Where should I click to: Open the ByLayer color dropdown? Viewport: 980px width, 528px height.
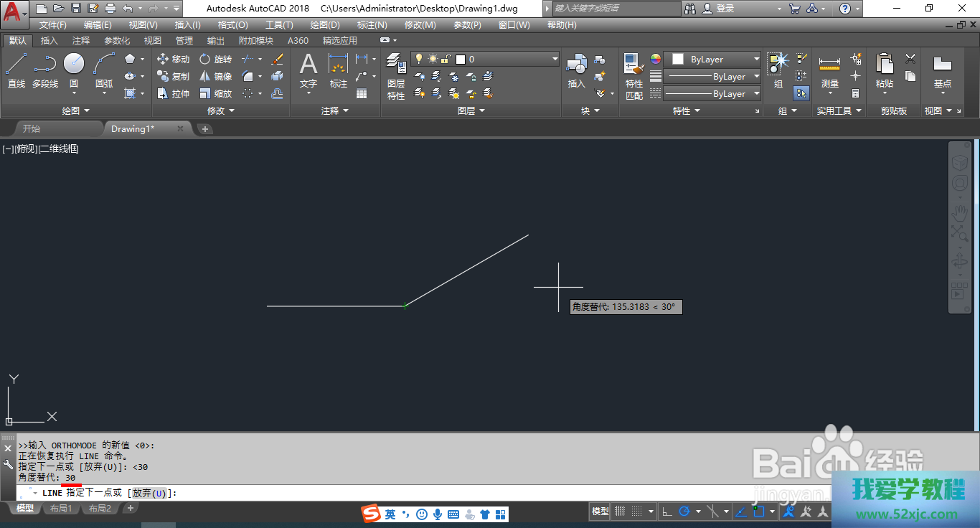756,60
